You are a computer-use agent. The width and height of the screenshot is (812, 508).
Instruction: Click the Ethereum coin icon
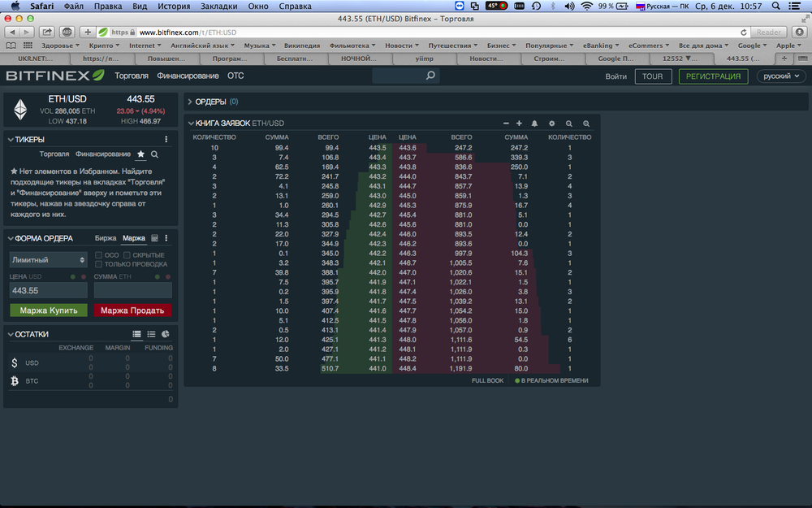[20, 110]
